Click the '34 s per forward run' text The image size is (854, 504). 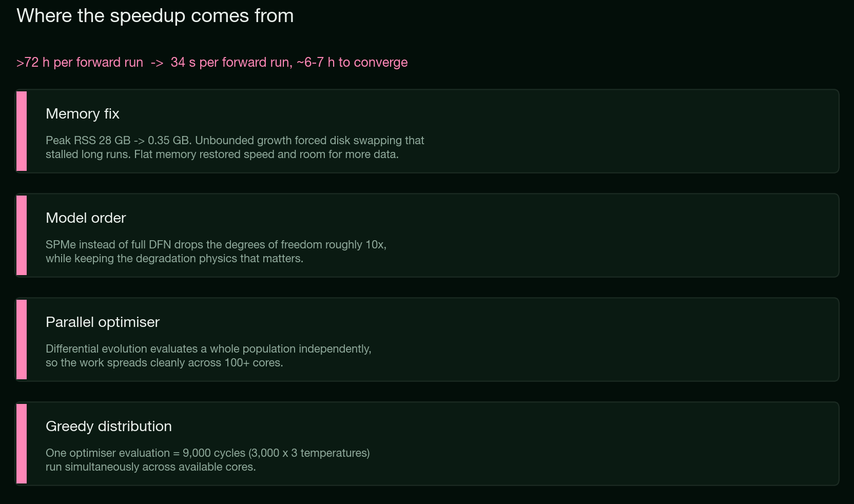click(x=231, y=62)
